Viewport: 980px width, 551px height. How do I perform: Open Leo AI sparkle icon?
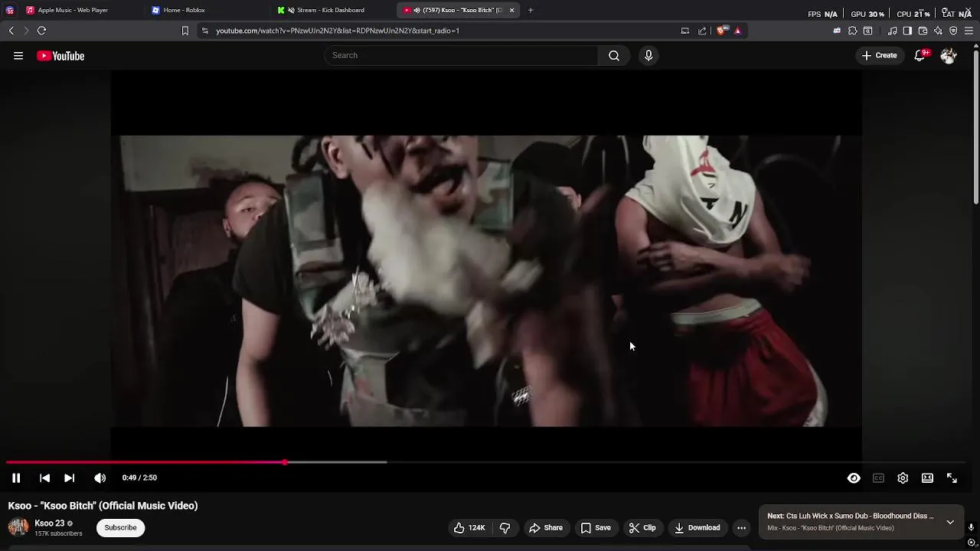coord(938,31)
